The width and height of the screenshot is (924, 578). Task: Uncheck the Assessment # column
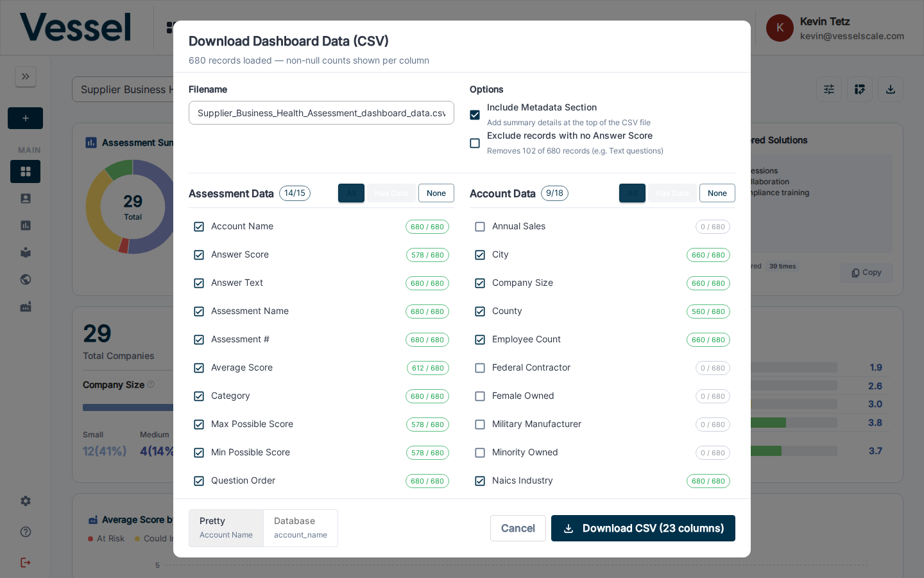(x=199, y=340)
